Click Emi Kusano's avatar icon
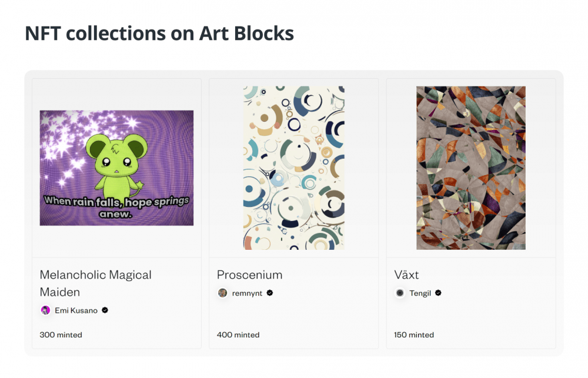This screenshot has width=588, height=378. tap(45, 310)
